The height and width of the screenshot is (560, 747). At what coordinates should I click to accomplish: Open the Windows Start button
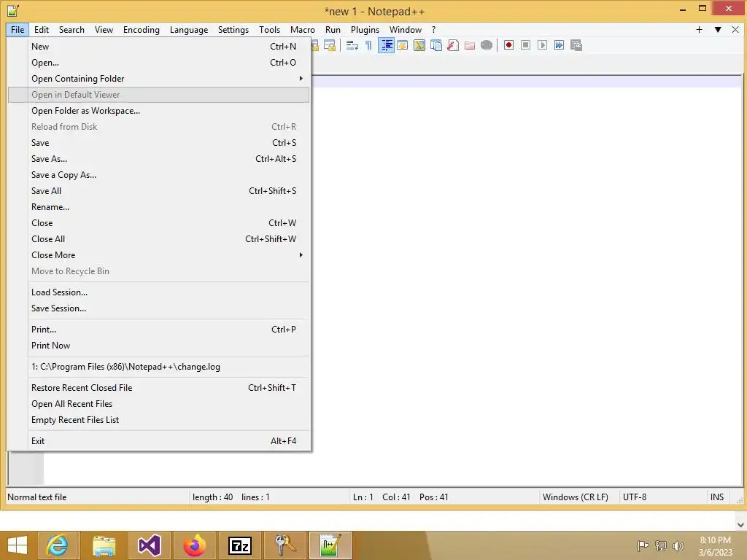click(x=18, y=545)
